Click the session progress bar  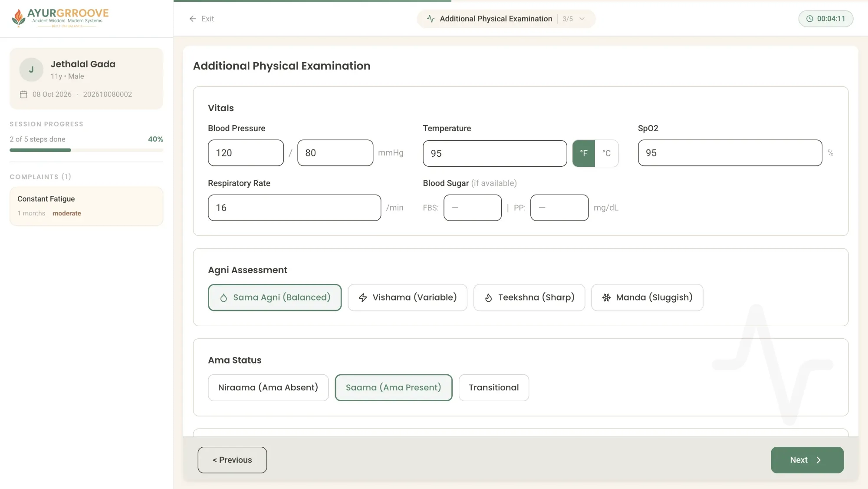click(x=86, y=150)
